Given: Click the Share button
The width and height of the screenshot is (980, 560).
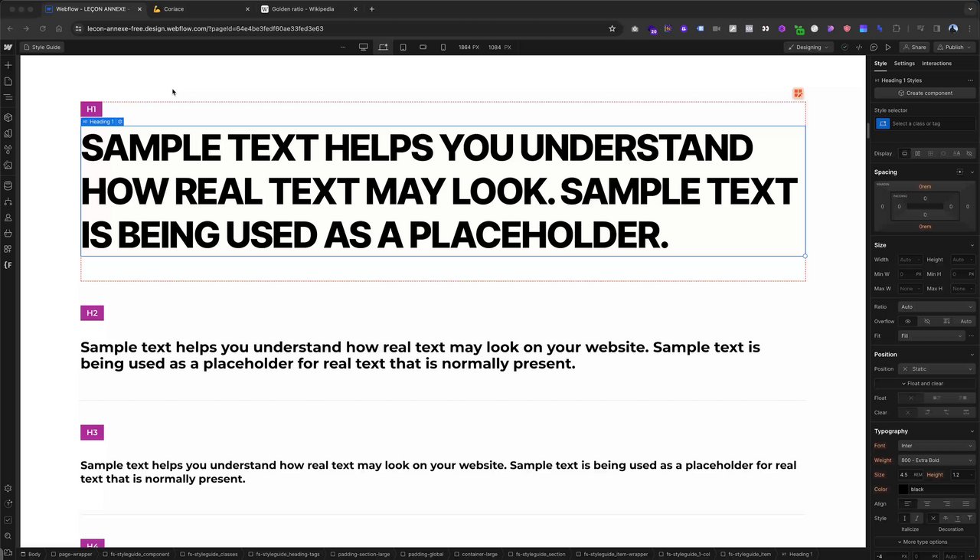Looking at the screenshot, I should 914,47.
